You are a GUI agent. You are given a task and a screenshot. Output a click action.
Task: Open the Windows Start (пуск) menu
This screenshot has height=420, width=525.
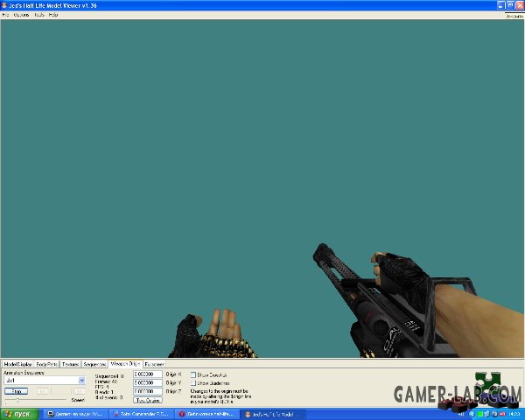coord(19,414)
